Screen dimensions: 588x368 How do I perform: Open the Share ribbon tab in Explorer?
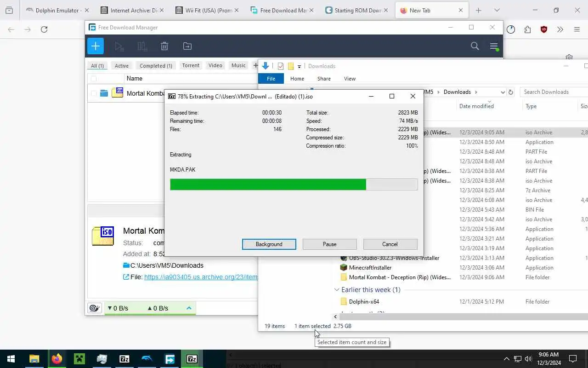324,79
